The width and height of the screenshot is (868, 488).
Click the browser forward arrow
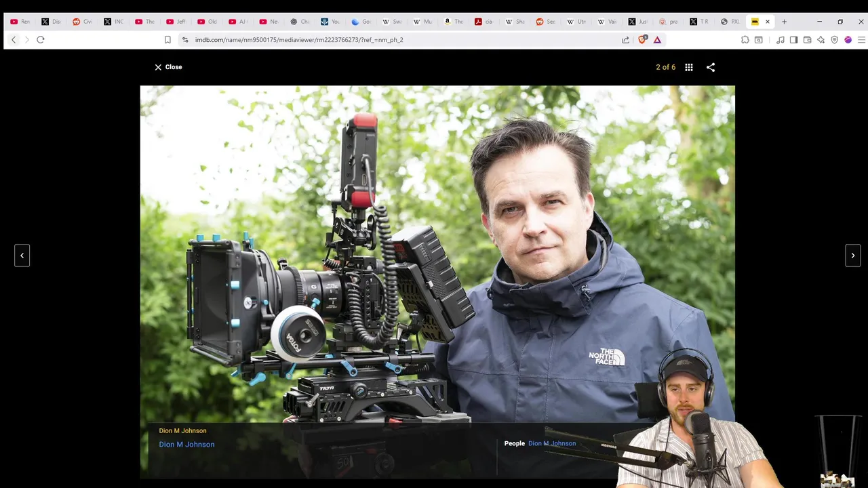pos(27,40)
